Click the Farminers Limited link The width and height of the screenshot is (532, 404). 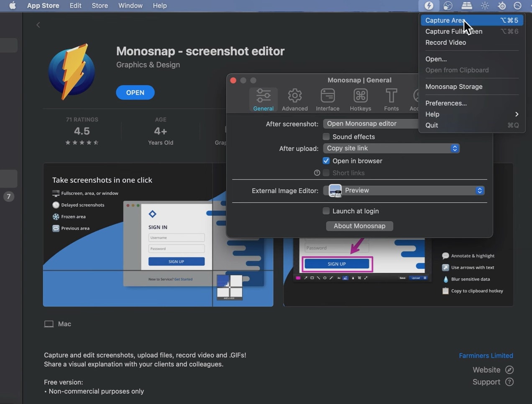pyautogui.click(x=486, y=355)
